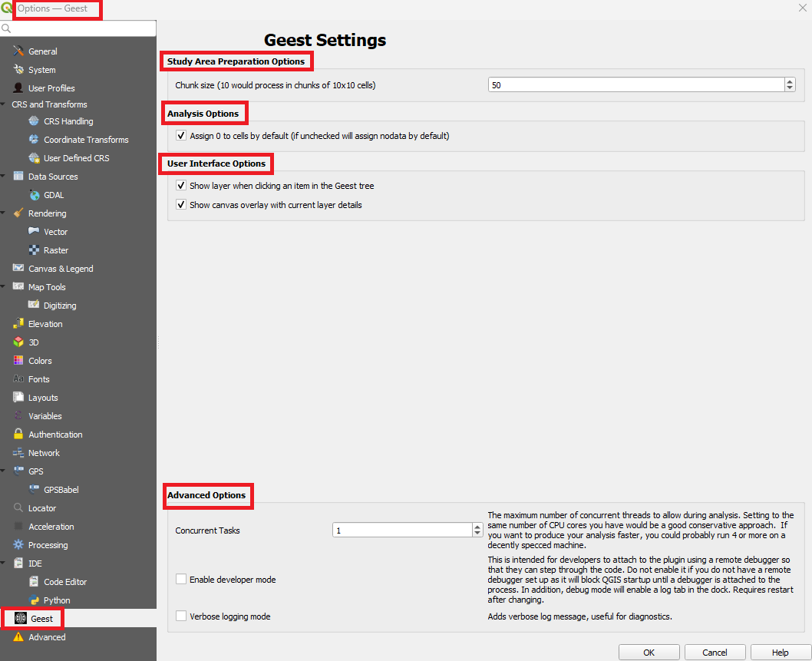Click the Help button

tap(780, 653)
